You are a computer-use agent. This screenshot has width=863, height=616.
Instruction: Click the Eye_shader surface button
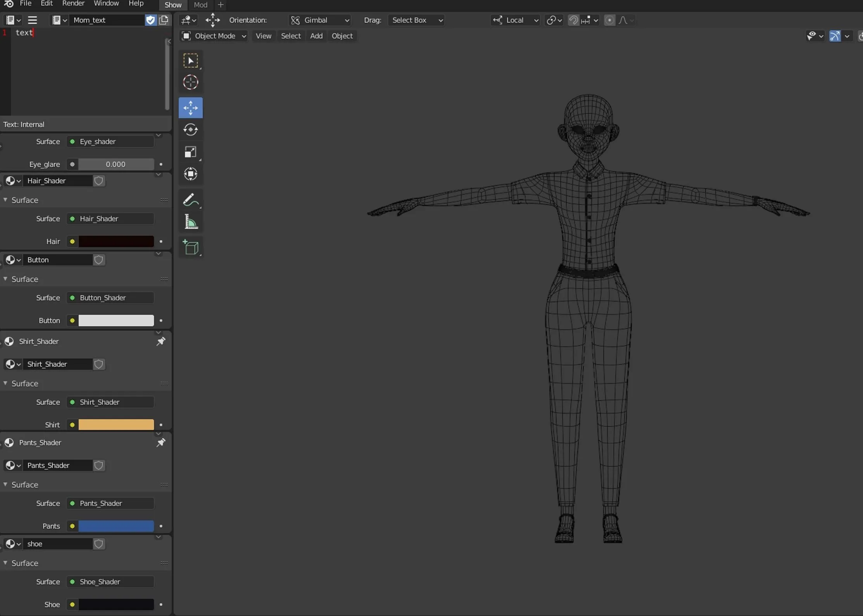(110, 141)
